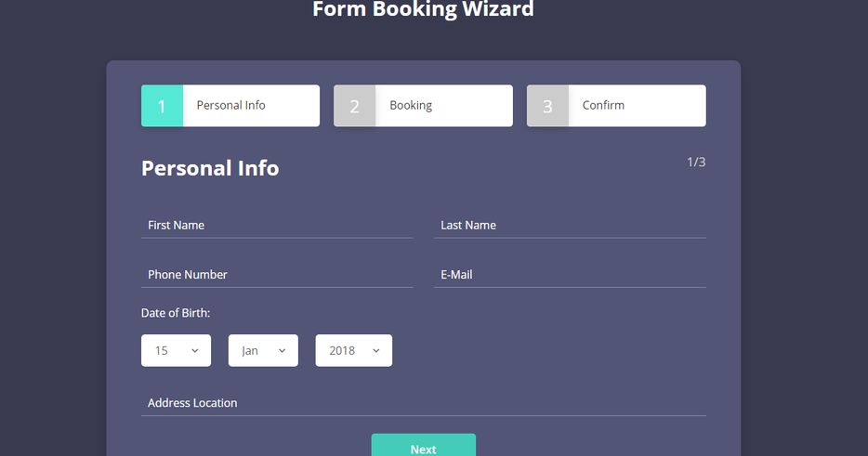The height and width of the screenshot is (456, 868).
Task: Focus the Last Name field
Action: (571, 226)
